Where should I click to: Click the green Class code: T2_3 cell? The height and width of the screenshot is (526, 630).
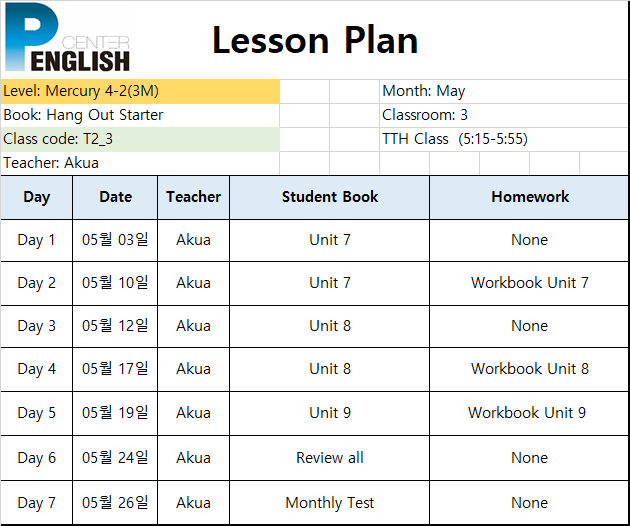[140, 139]
